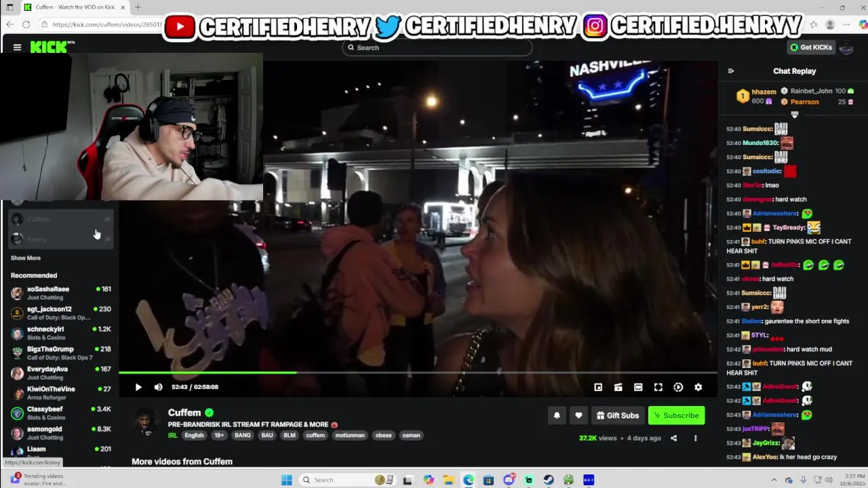
Task: Close the Cuffem Kick browser tab
Action: click(123, 7)
